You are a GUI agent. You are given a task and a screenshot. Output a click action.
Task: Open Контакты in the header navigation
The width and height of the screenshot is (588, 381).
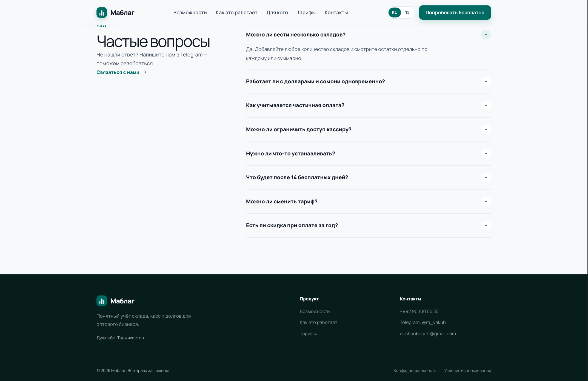(x=336, y=13)
